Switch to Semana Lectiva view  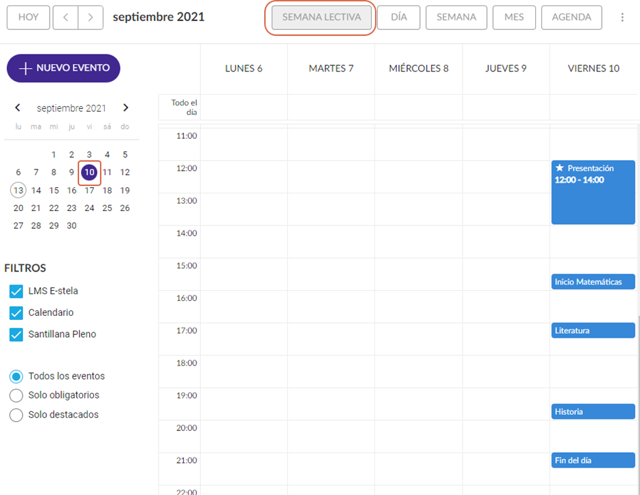pyautogui.click(x=321, y=17)
